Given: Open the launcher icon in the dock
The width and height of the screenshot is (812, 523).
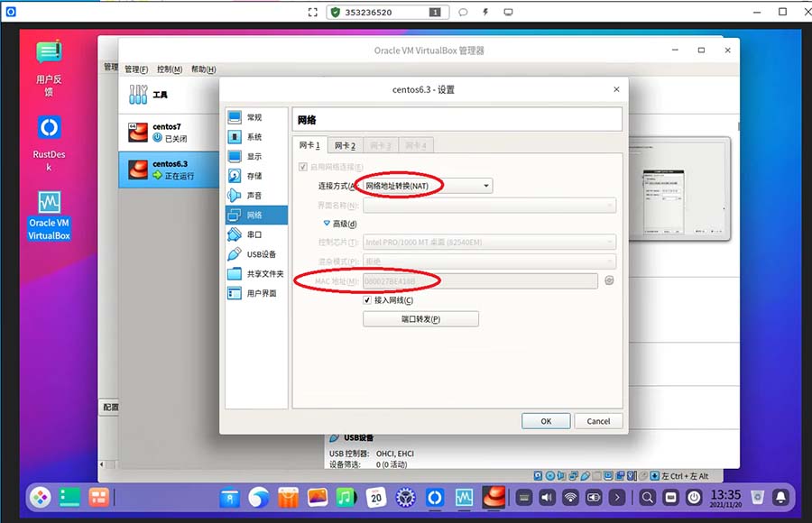Looking at the screenshot, I should point(40,498).
